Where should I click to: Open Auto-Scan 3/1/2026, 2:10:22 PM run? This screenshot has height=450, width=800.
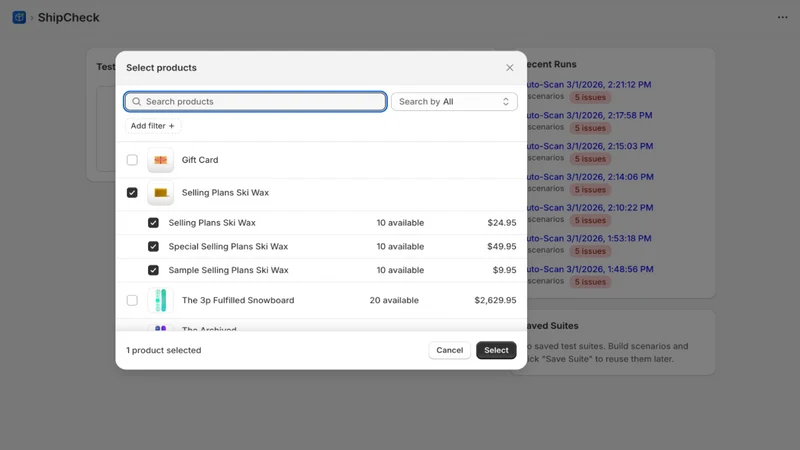click(x=590, y=208)
